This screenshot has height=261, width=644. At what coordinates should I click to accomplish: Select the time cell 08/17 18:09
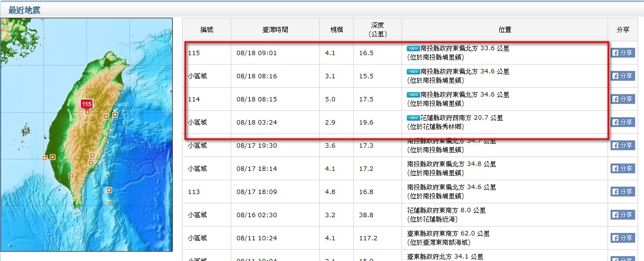coord(256,192)
